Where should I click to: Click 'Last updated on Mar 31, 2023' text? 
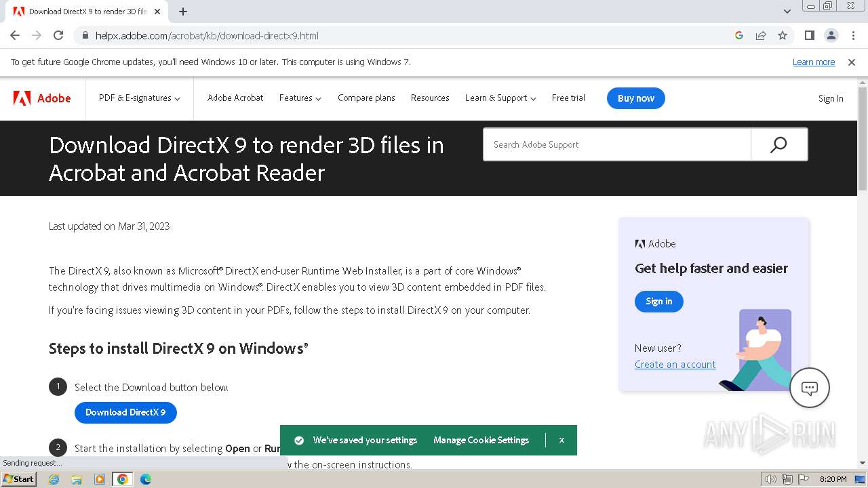click(x=109, y=226)
